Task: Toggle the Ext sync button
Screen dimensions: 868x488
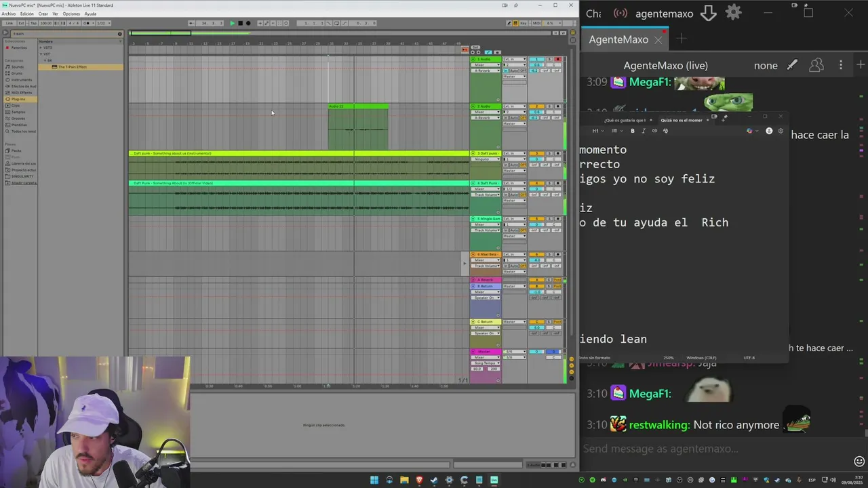Action: coord(21,23)
